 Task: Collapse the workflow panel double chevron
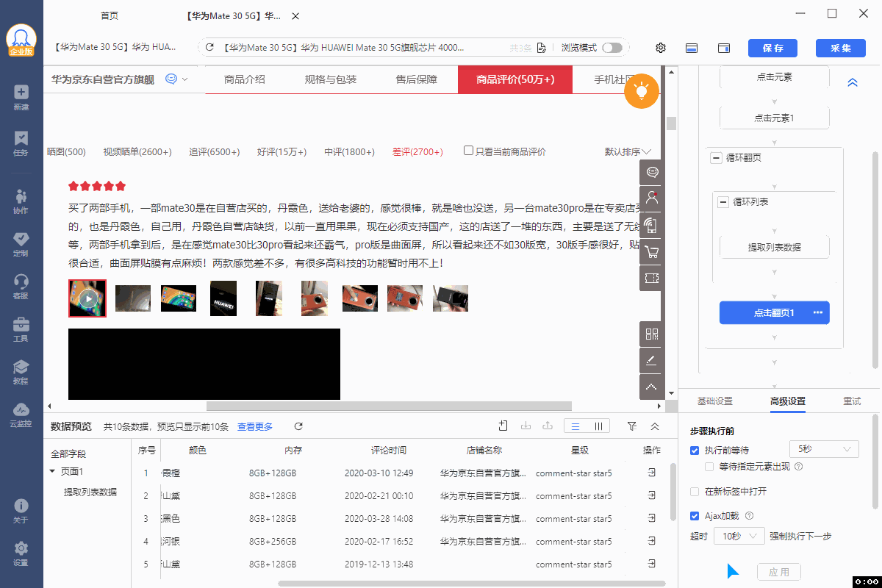click(x=853, y=82)
